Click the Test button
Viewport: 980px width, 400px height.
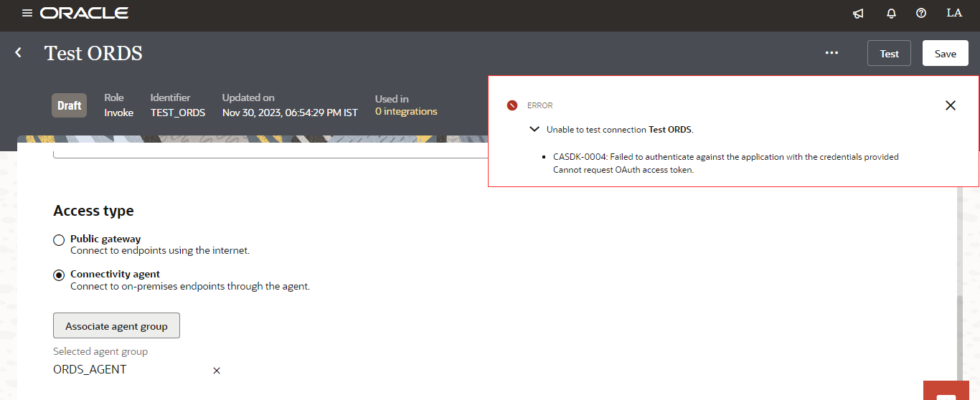tap(890, 54)
